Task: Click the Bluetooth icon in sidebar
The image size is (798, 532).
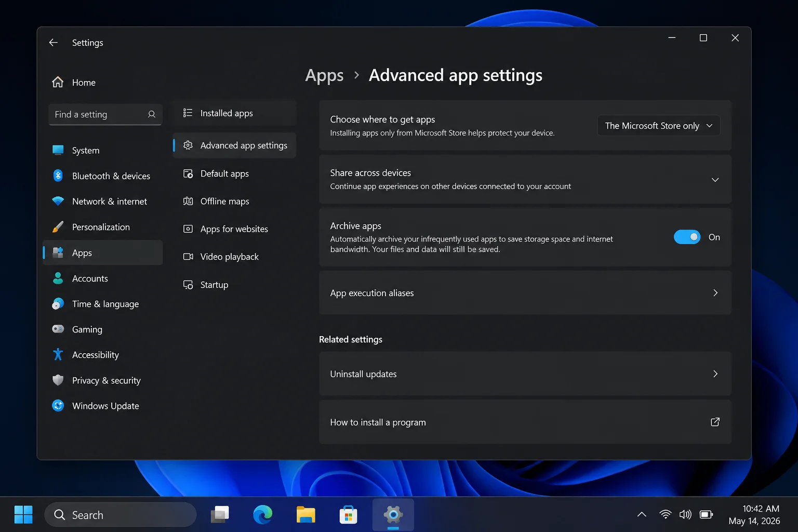Action: 58,176
